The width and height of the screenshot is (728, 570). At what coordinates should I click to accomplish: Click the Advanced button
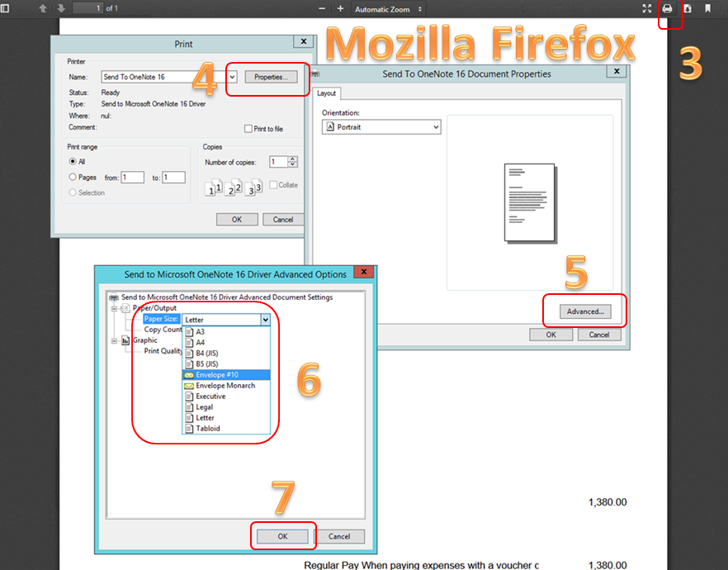(585, 311)
